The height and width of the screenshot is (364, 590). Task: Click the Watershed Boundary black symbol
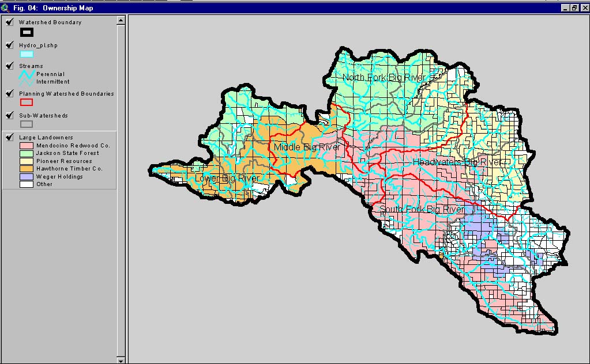27,32
